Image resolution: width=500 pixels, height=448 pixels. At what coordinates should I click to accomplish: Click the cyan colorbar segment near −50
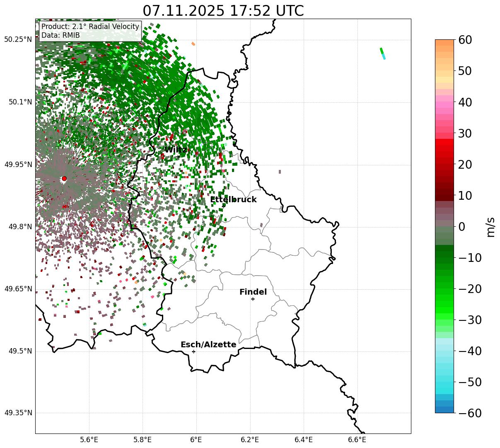(x=444, y=385)
